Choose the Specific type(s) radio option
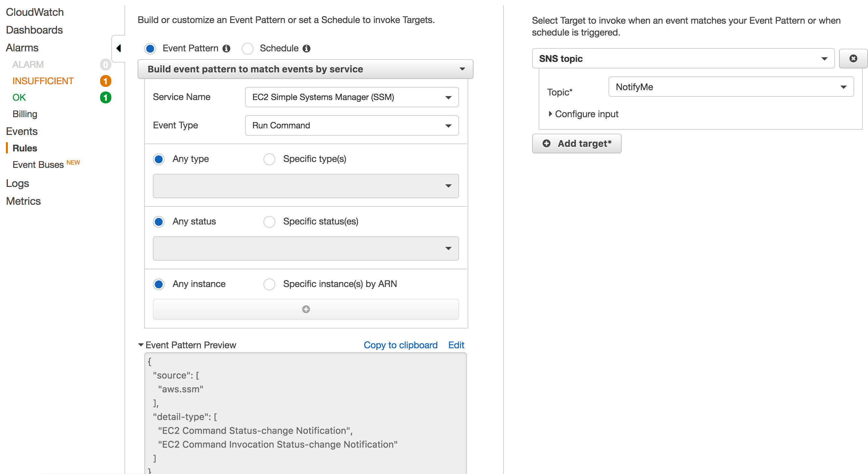The height and width of the screenshot is (474, 868). click(269, 159)
